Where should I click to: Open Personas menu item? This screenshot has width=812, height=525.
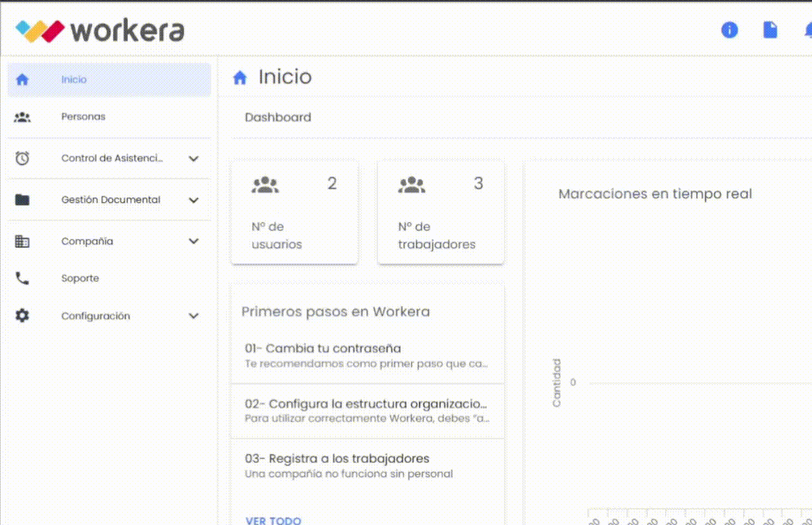[109, 117]
